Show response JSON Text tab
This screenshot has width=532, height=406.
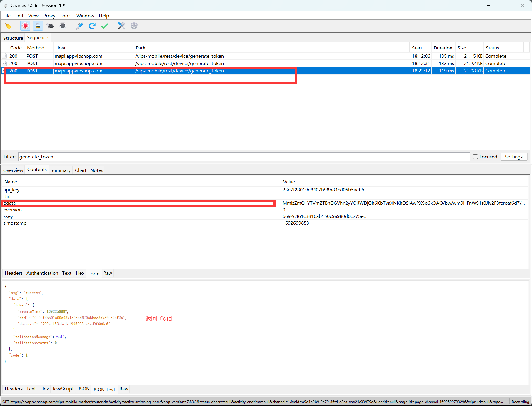[x=104, y=390]
